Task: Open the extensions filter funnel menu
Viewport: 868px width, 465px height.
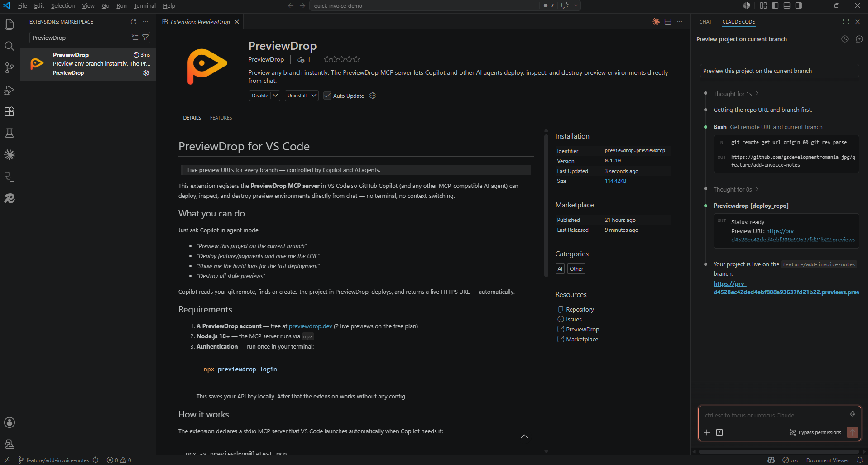Action: click(145, 38)
